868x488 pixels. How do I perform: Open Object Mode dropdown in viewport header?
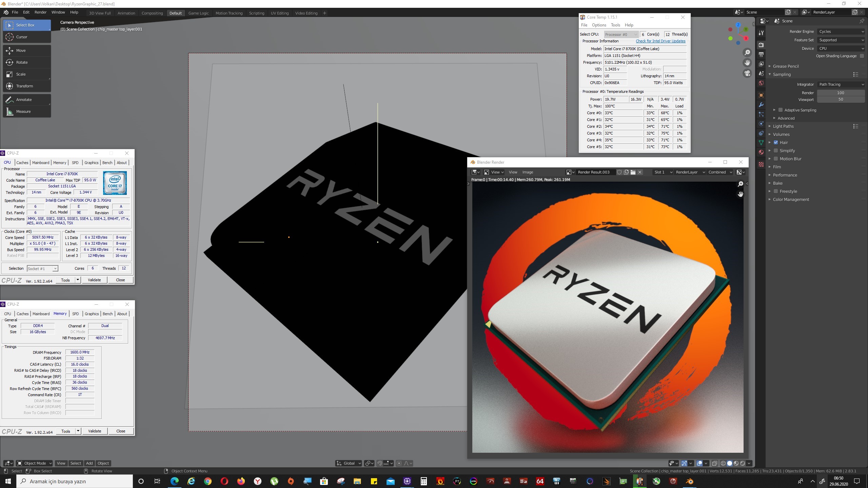[x=34, y=463]
